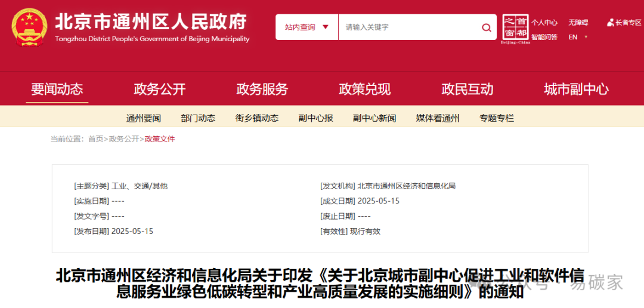Go to 首页 in breadcrumb
The image size is (644, 308).
95,139
